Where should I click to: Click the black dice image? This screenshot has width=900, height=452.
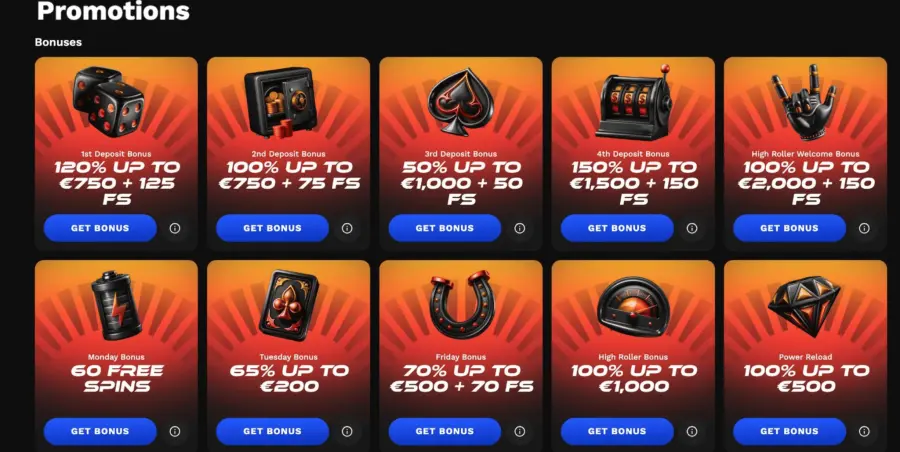click(x=108, y=102)
